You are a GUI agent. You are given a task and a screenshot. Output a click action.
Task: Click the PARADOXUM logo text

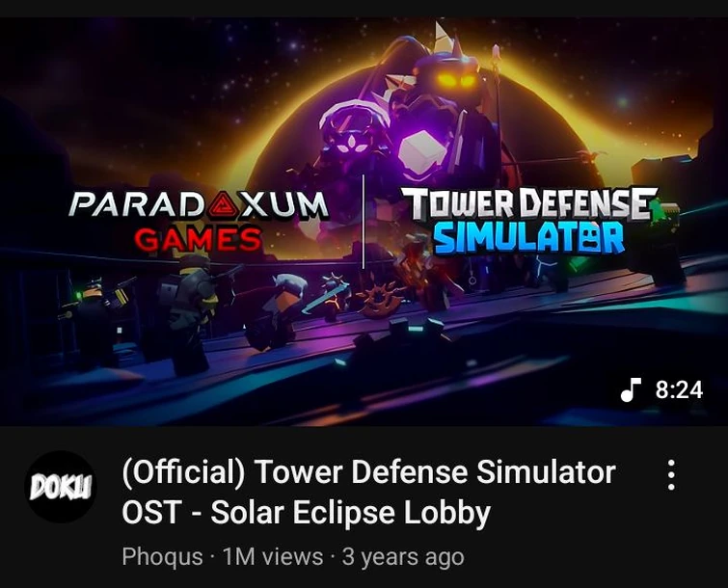click(199, 205)
